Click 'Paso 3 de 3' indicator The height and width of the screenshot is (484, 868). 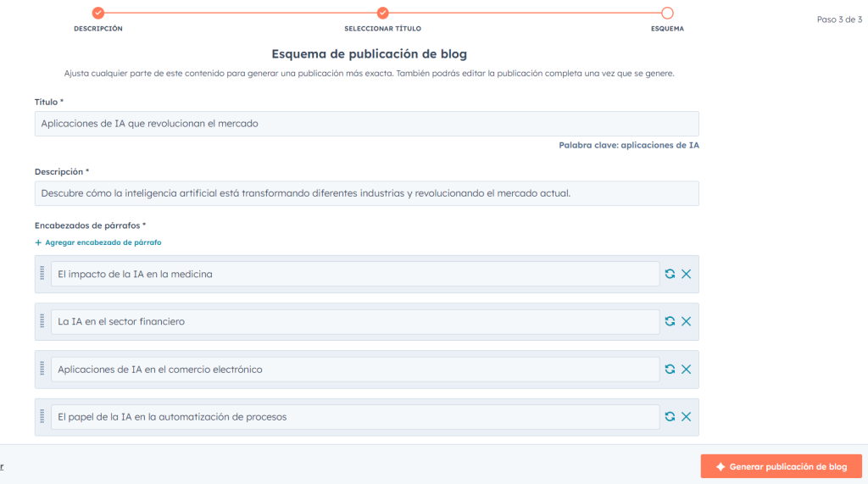coord(839,19)
